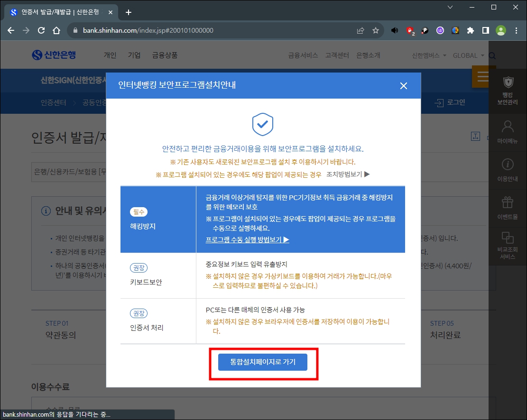Click the font size icon near title
Image resolution: width=527 pixels, height=420 pixels.
tap(475, 137)
